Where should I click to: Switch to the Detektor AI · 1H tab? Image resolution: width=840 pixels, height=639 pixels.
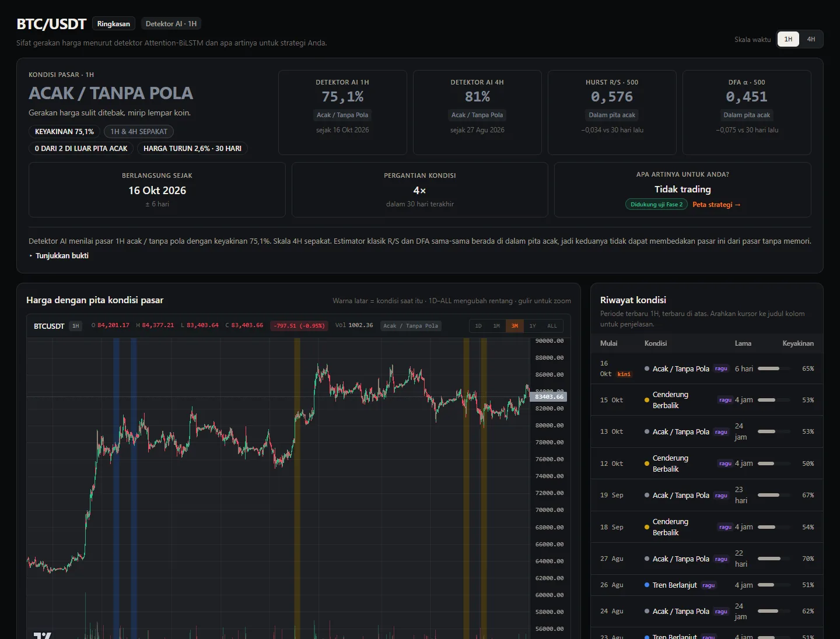tap(171, 24)
